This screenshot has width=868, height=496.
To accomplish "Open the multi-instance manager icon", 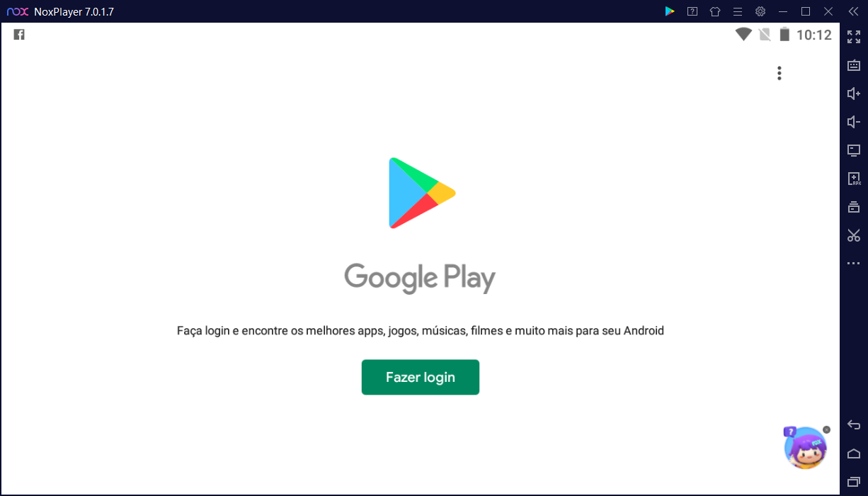I will tap(854, 207).
